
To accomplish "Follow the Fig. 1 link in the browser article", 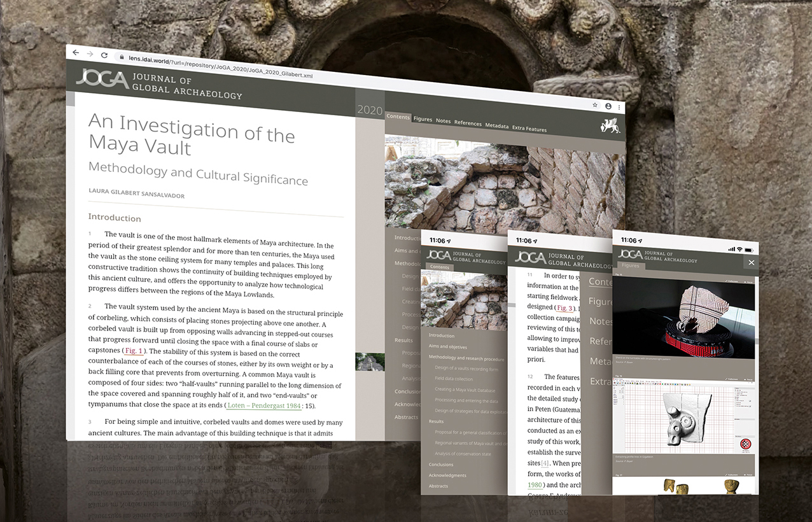I will pos(134,351).
